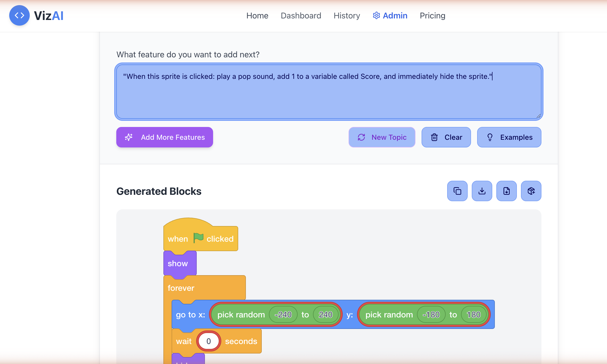Click the copy blocks icon above Generated Blocks
Image resolution: width=607 pixels, height=364 pixels.
pyautogui.click(x=457, y=191)
